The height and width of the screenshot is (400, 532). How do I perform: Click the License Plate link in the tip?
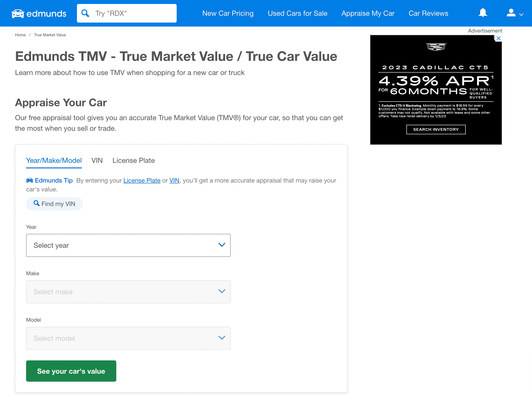142,180
